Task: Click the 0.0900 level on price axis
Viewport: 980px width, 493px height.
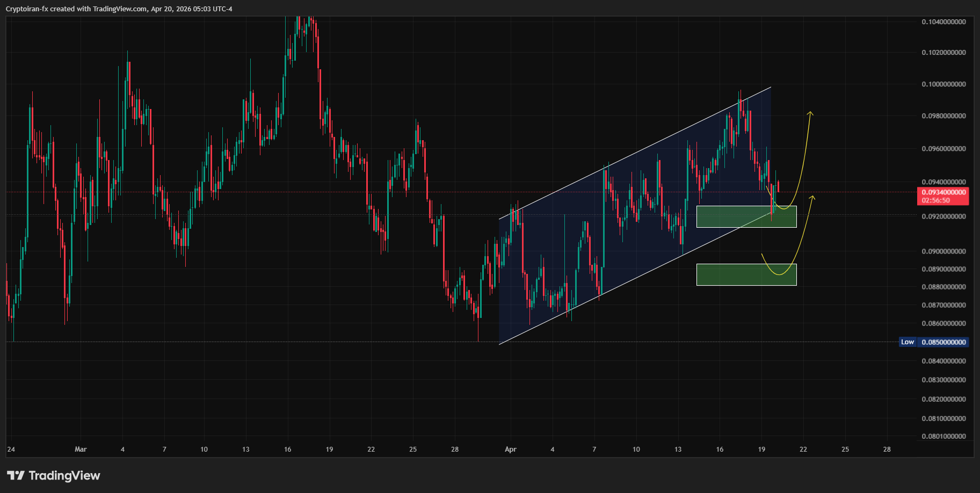Action: (943, 251)
